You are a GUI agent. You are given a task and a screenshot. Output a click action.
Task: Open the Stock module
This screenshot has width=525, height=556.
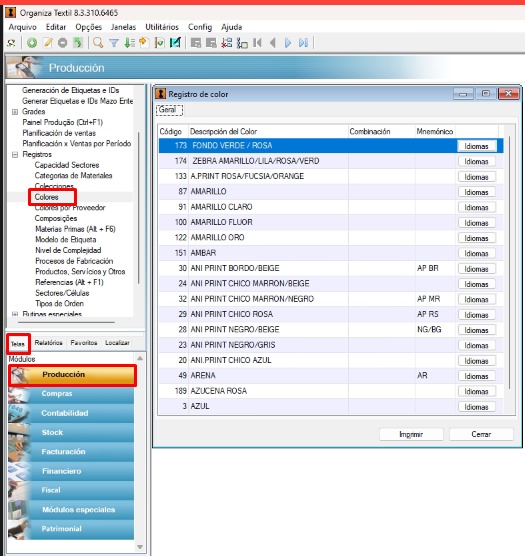[71, 432]
